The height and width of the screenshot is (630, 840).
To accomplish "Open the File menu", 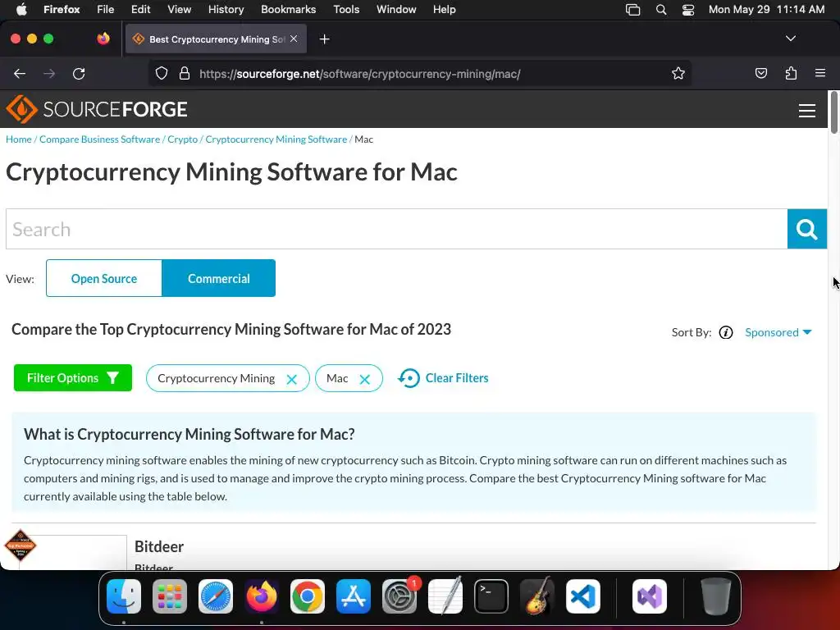I will tap(106, 9).
